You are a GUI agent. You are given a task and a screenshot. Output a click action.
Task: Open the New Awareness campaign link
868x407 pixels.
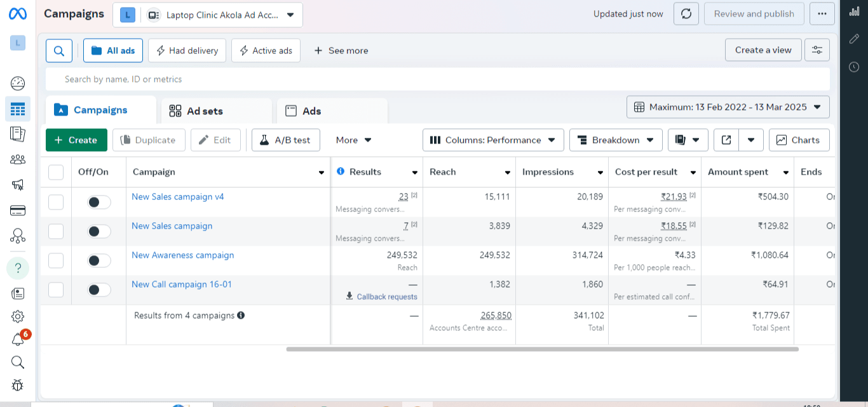(182, 255)
